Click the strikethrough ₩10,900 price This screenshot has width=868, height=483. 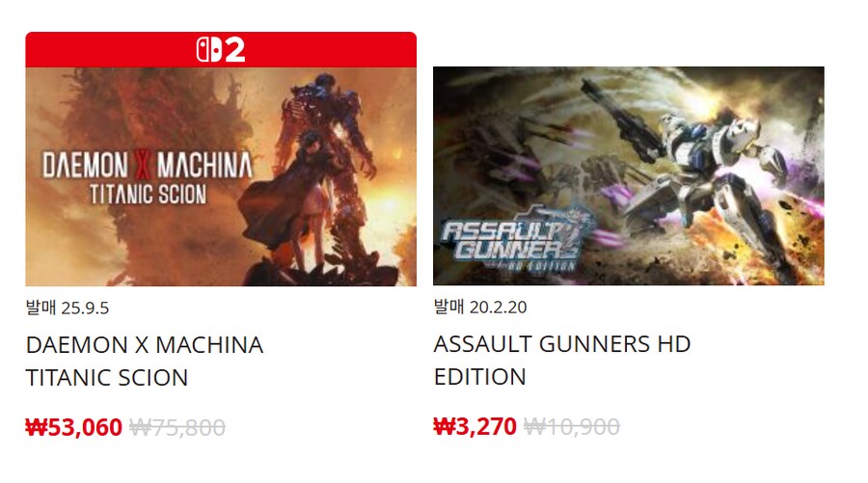(x=571, y=426)
